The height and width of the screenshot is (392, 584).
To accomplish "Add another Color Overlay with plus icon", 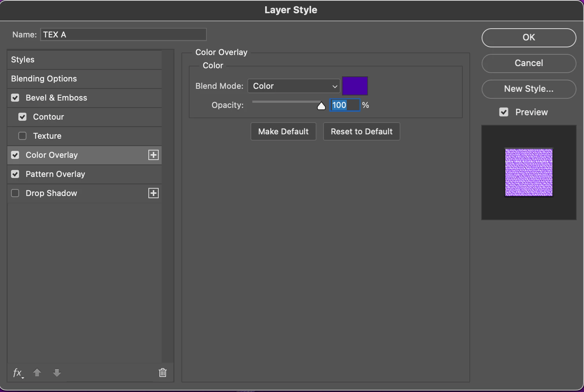I will point(154,155).
